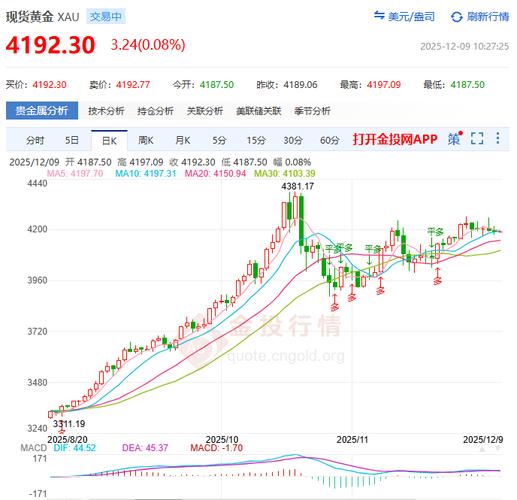Screen dimensions: 517x500
Task: Click the 2025/8/20 date axis label
Action: (x=67, y=440)
